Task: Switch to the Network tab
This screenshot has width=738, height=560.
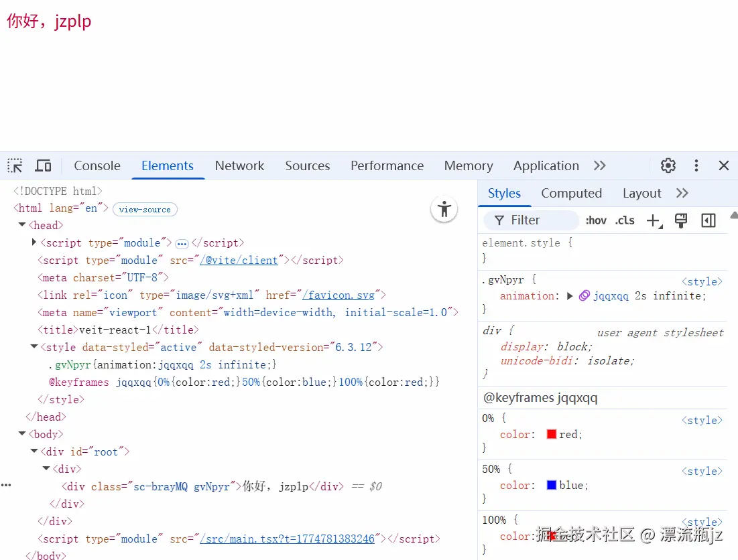Action: (239, 165)
